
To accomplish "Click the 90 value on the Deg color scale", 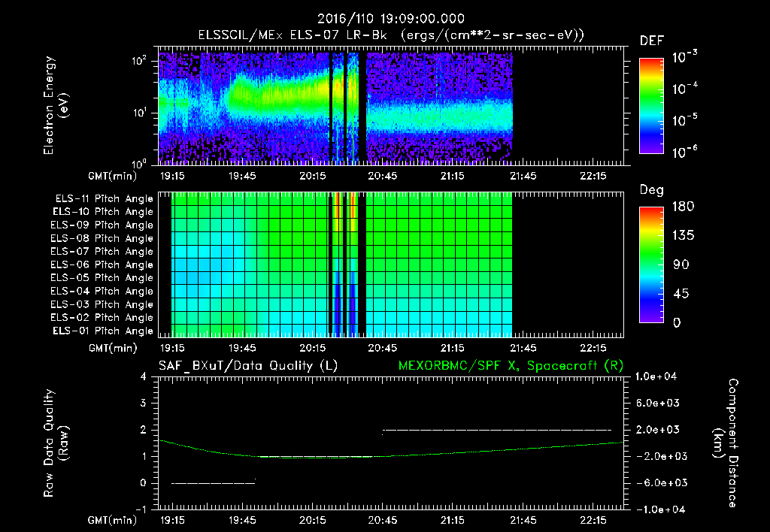I will [x=681, y=265].
